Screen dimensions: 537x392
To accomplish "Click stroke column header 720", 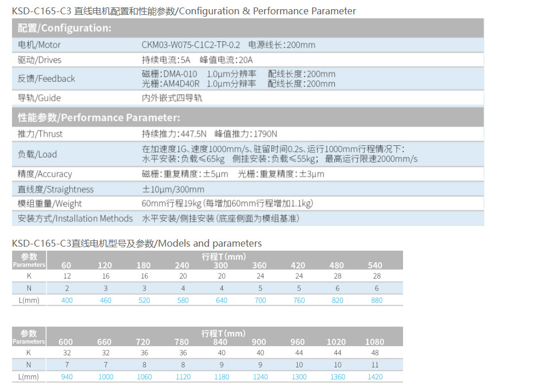I will [x=143, y=342].
